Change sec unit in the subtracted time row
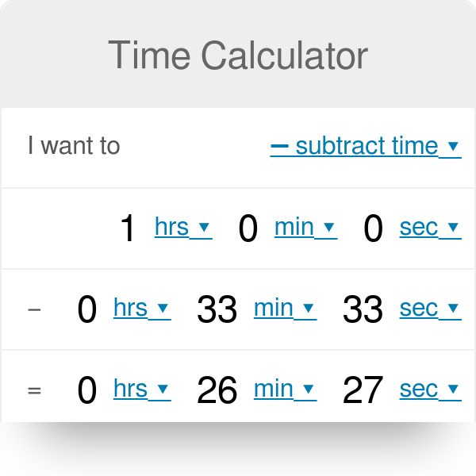Screen dimensions: 476x476 (430, 308)
